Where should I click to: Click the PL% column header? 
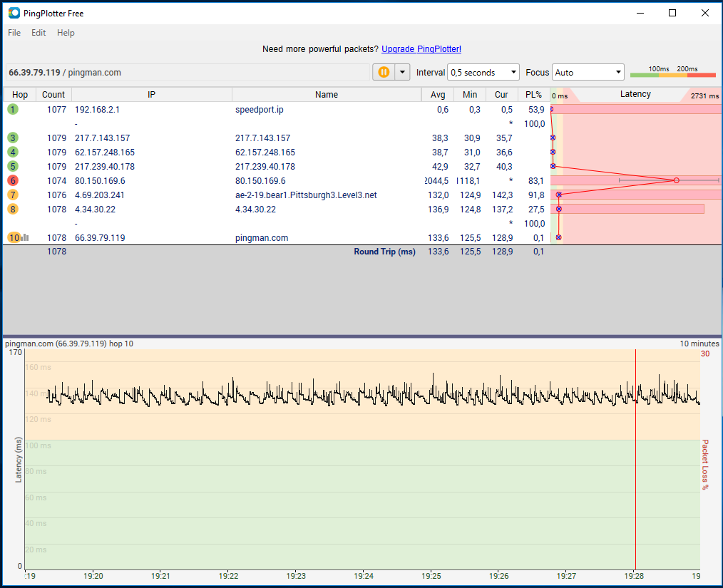(533, 95)
